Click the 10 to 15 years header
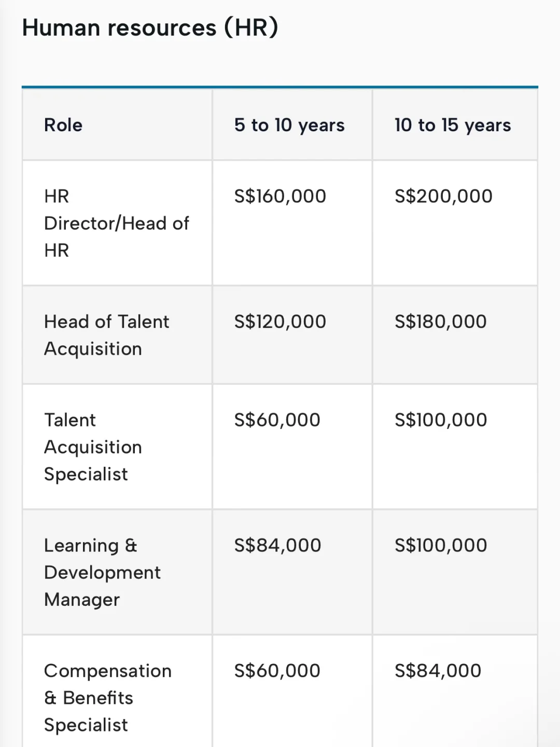 pyautogui.click(x=453, y=125)
